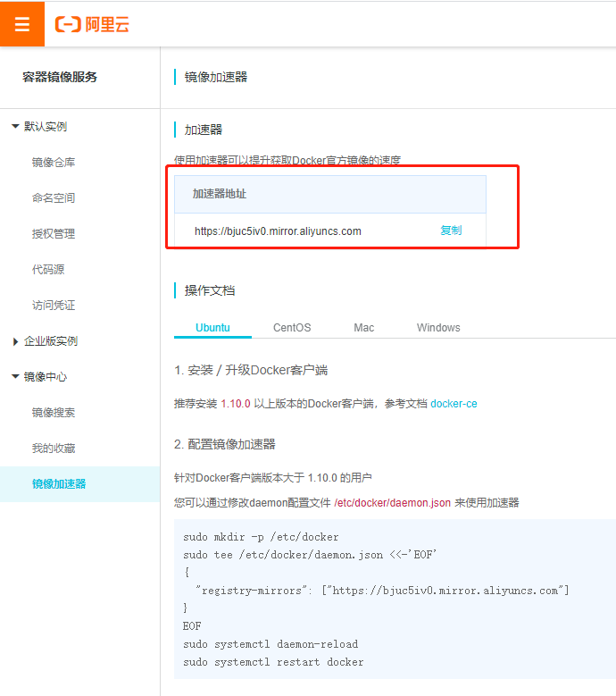The width and height of the screenshot is (616, 696).
Task: Open 镜像搜索 in the sidebar
Action: (x=54, y=413)
